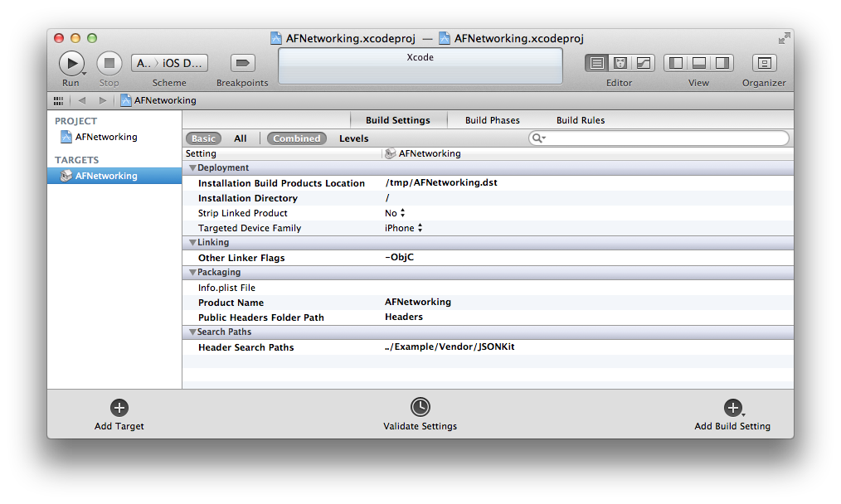Image resolution: width=841 pixels, height=504 pixels.
Task: Collapse the Linking section
Action: click(x=192, y=242)
